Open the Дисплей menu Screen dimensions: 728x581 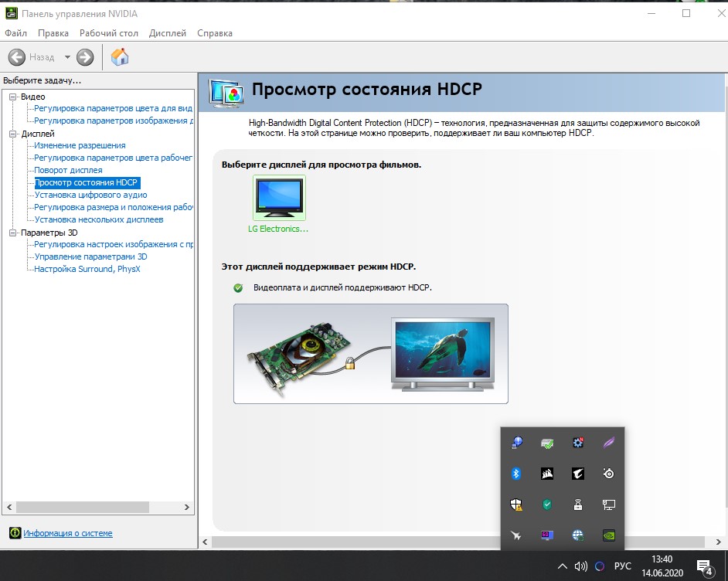click(x=168, y=33)
